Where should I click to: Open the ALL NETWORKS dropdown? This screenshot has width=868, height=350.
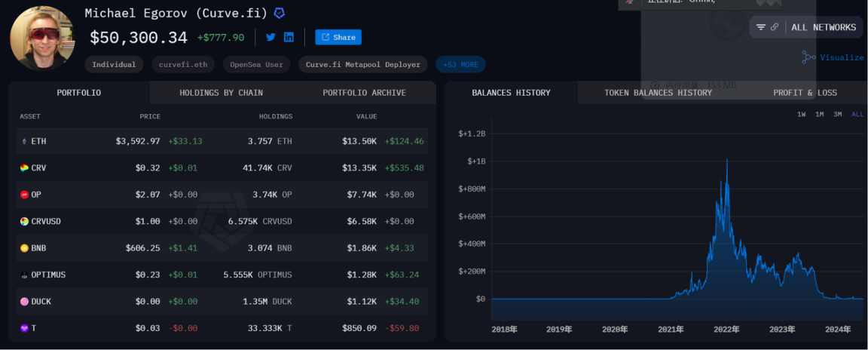click(823, 27)
